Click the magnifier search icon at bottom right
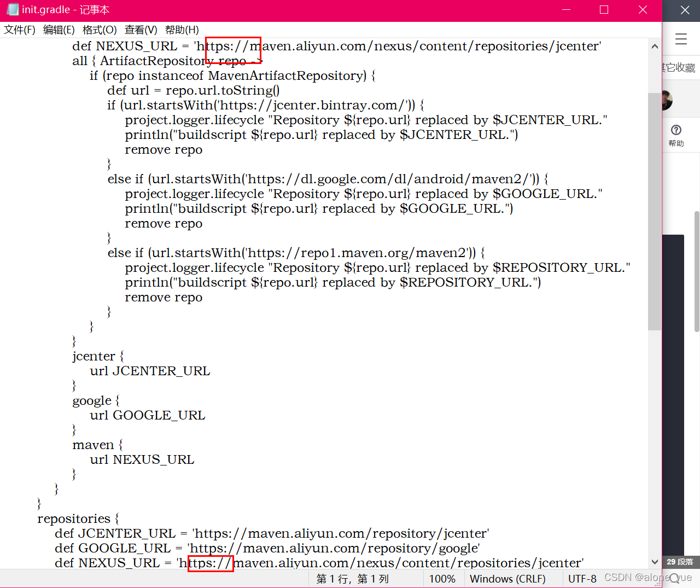 (675, 578)
